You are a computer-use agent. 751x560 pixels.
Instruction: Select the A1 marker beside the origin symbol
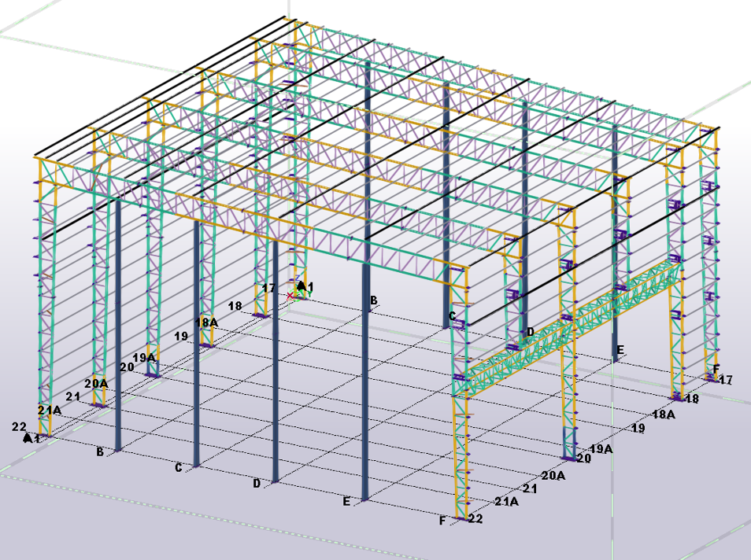click(x=305, y=286)
